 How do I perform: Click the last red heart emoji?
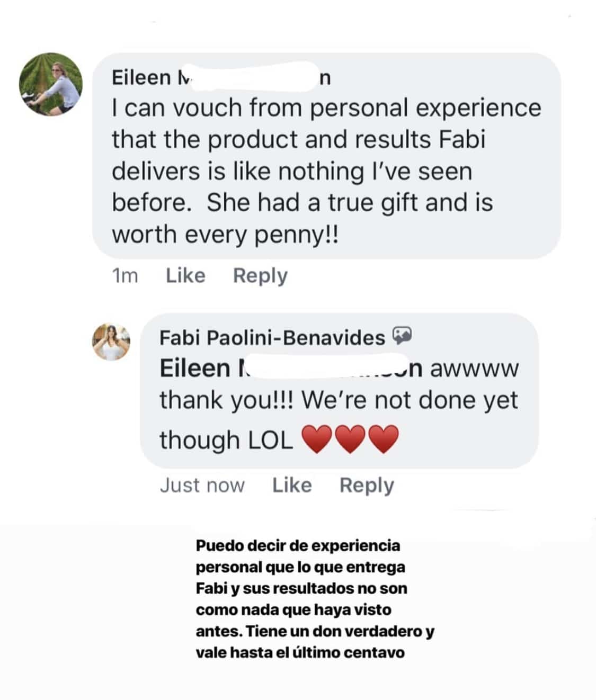pos(383,440)
